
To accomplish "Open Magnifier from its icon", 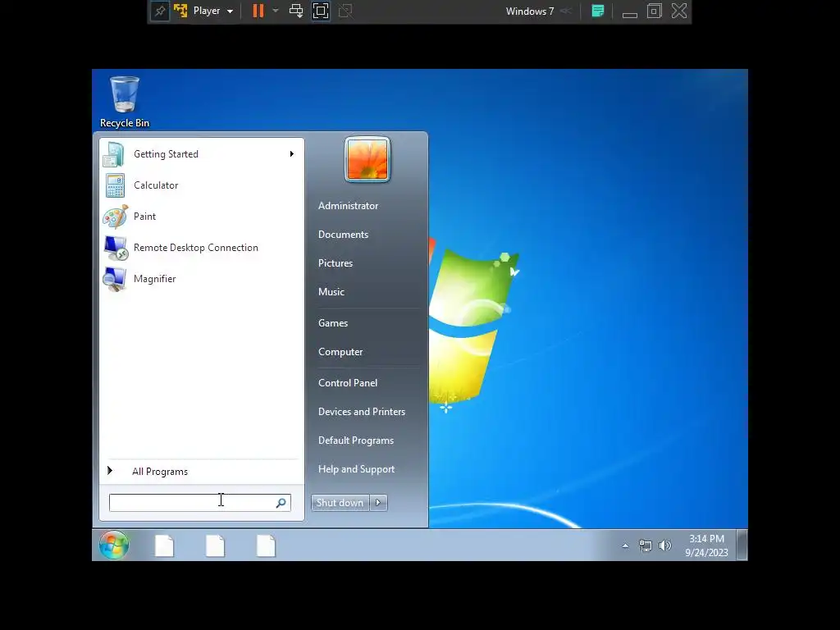I will click(x=115, y=279).
